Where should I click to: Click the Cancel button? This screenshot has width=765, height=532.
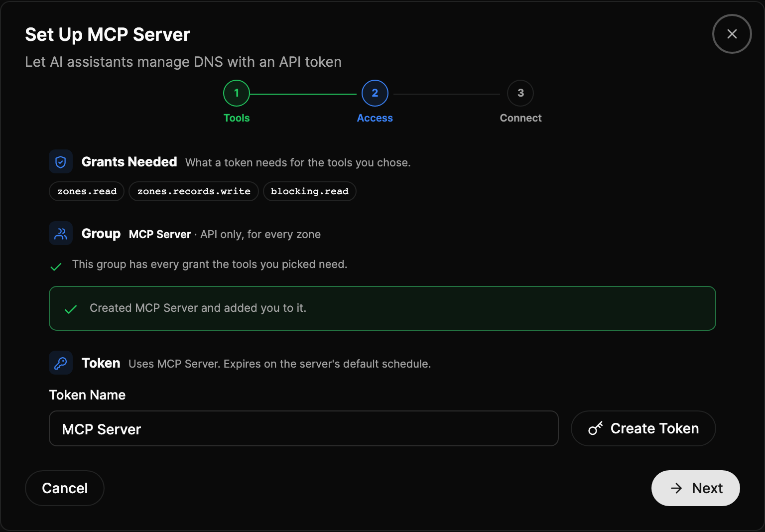coord(65,488)
